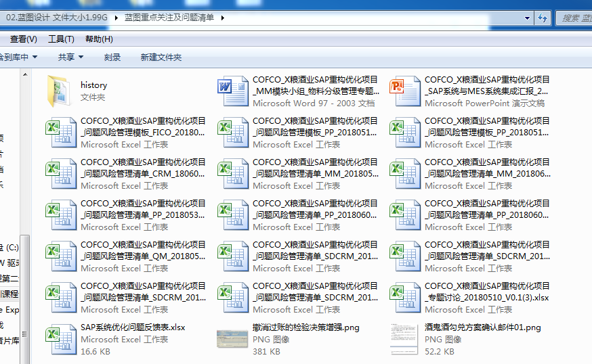Click the 蓝图重点关注及问题清单 breadcrumb segment
Screen dimensions: 592x364
pyautogui.click(x=169, y=18)
